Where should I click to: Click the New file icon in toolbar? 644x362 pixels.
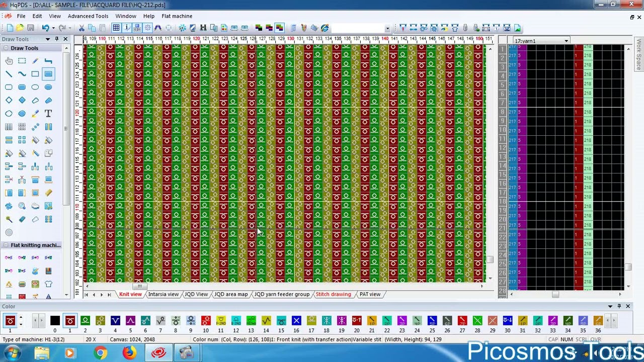coord(10,28)
